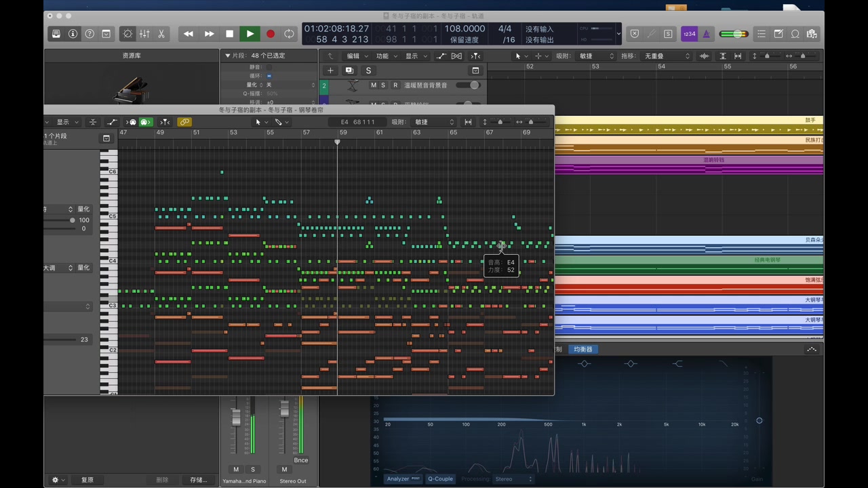Toggle the green MIDI Out button in piano roll
Viewport: 868px width, 488px height.
click(146, 122)
